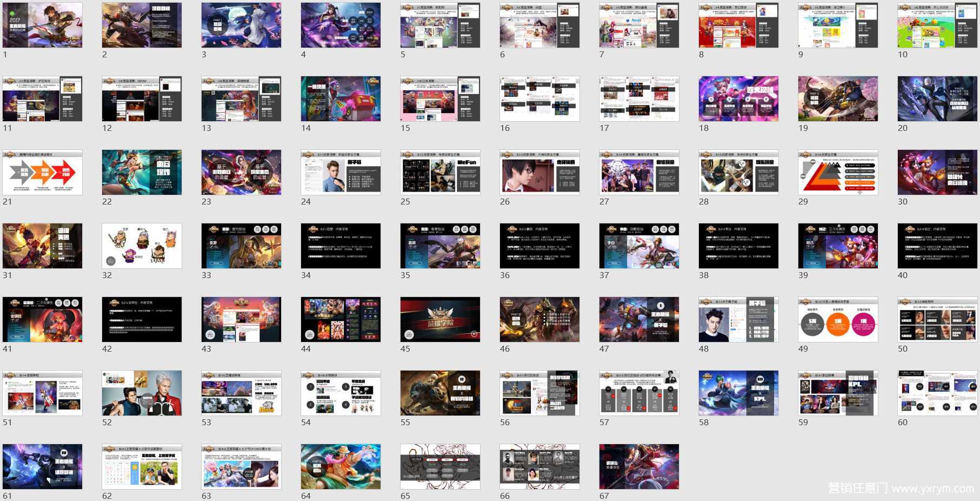Select slide 24 thumbnail
Image resolution: width=980 pixels, height=501 pixels.
[x=341, y=172]
